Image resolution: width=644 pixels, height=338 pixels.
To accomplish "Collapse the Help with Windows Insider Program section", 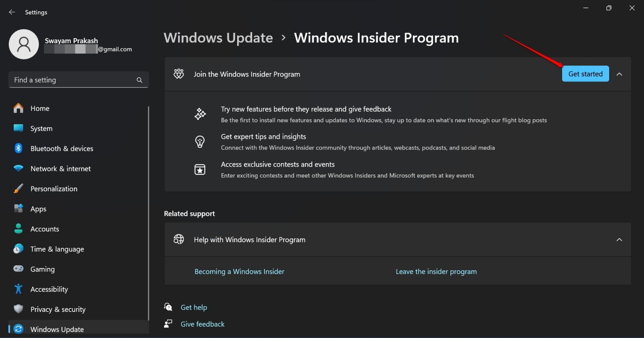I will pyautogui.click(x=619, y=239).
